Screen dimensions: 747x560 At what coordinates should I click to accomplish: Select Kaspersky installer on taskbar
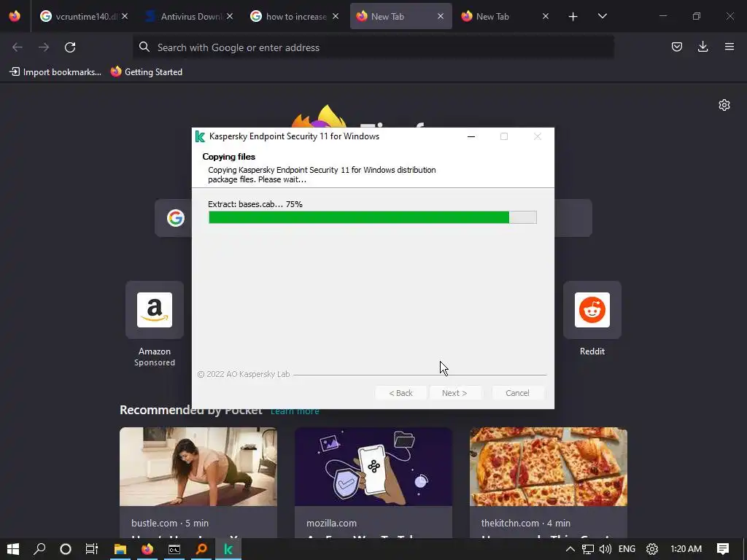pyautogui.click(x=228, y=549)
